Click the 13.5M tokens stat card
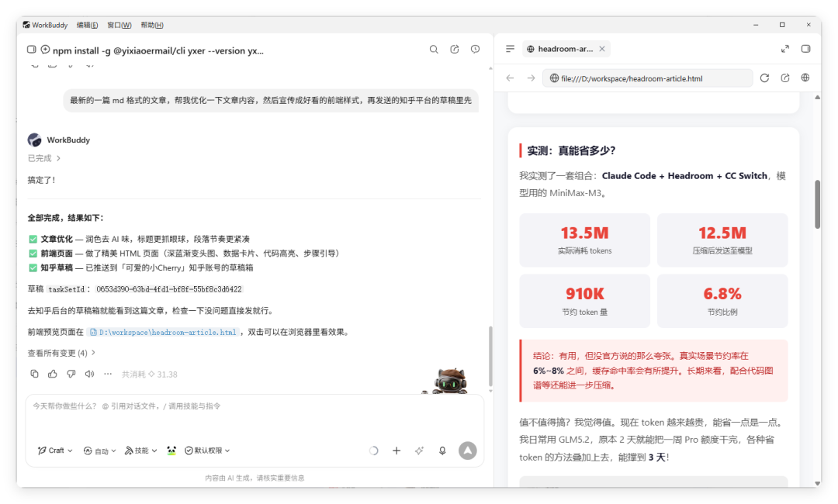838x504 pixels. point(585,240)
